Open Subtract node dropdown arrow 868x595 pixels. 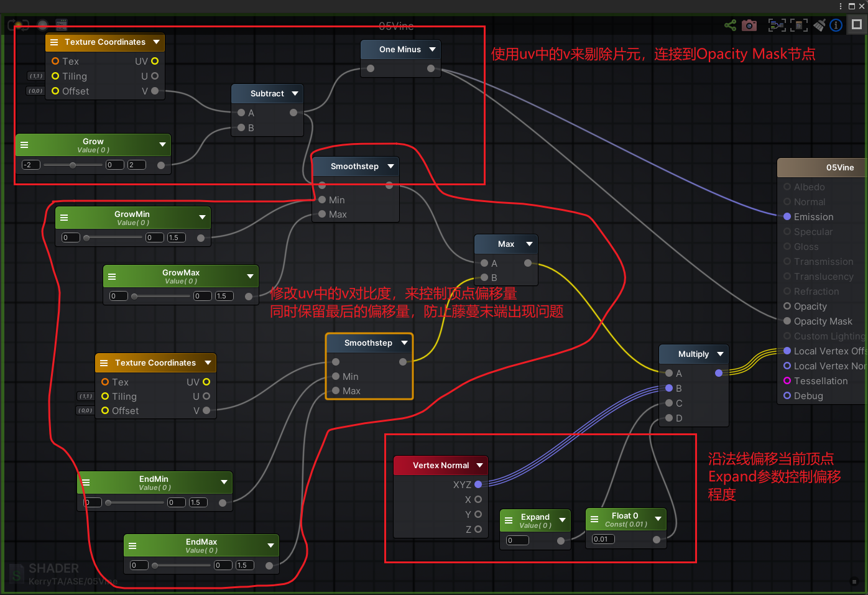(295, 93)
